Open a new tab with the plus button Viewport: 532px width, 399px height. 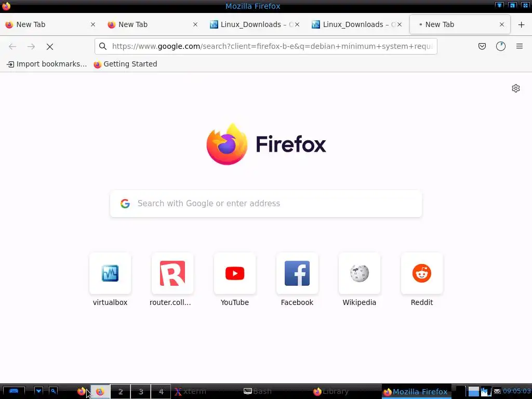pos(522,24)
